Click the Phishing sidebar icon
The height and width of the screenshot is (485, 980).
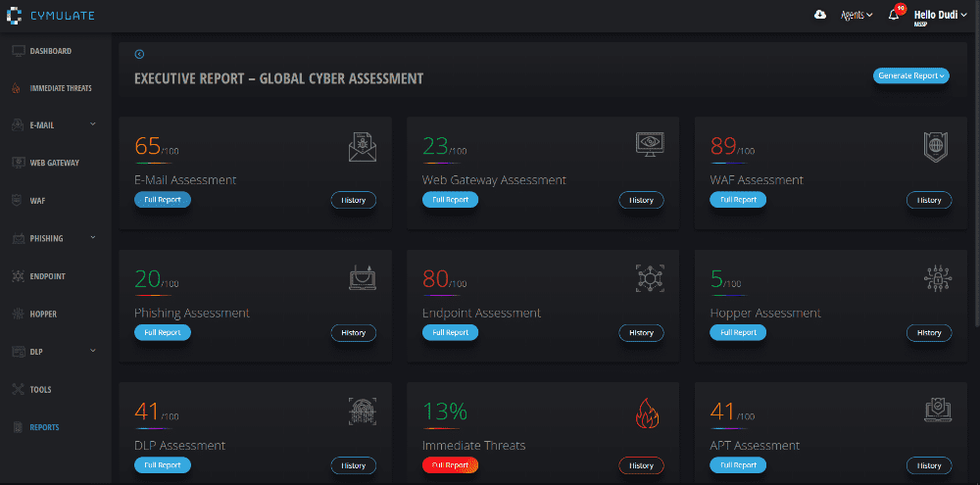pyautogui.click(x=18, y=238)
